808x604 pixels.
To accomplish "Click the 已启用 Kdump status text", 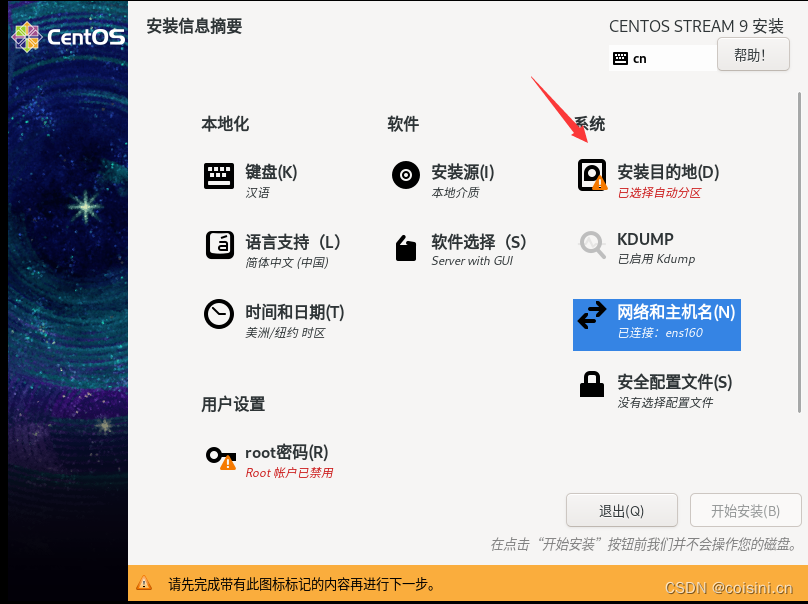I will (x=656, y=259).
